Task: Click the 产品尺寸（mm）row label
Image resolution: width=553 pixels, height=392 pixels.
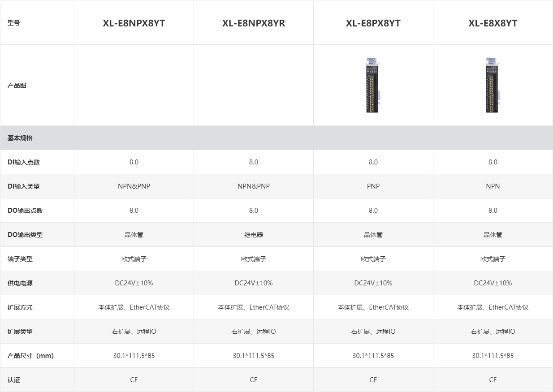Action: pos(30,356)
